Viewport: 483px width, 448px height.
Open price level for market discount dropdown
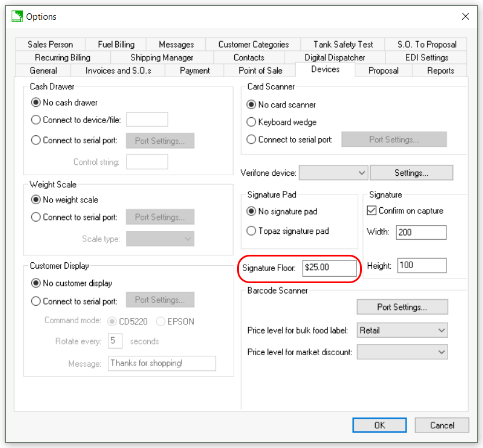point(402,352)
